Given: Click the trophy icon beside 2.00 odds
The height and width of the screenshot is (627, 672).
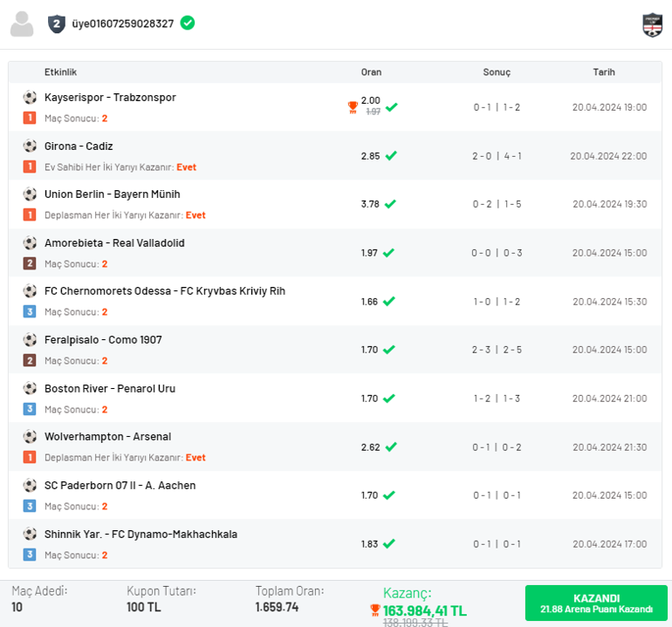Looking at the screenshot, I should 353,107.
